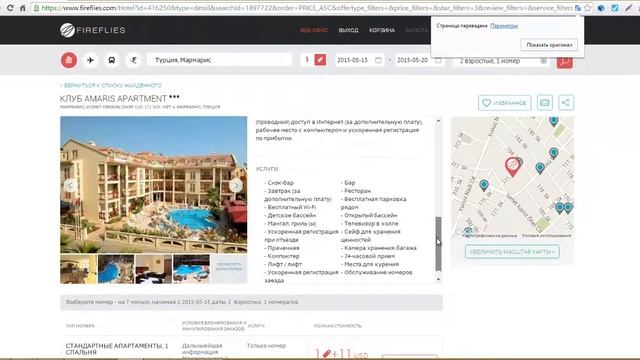Edit destination field Турция, Мармарис
Viewport: 640px width, 360px height.
click(x=219, y=60)
